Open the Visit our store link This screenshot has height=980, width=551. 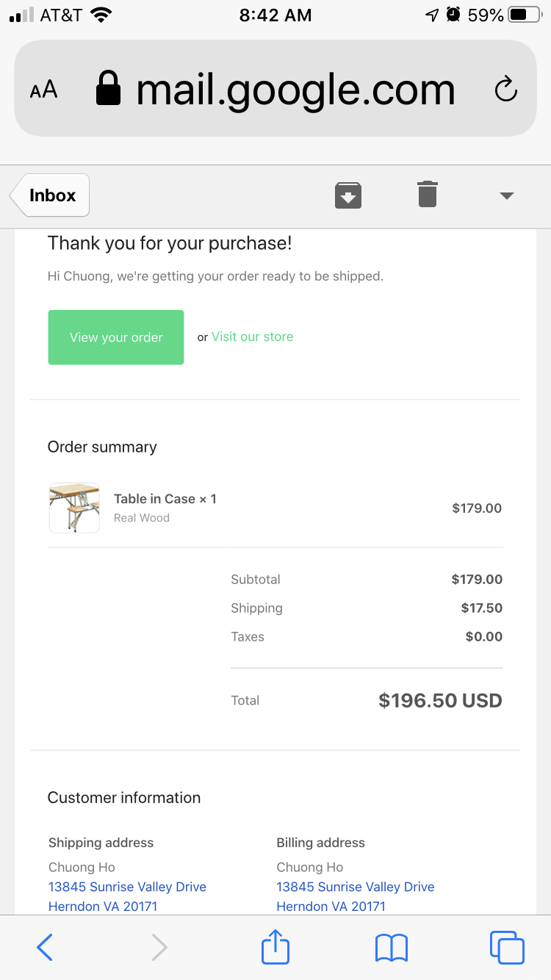pyautogui.click(x=252, y=336)
